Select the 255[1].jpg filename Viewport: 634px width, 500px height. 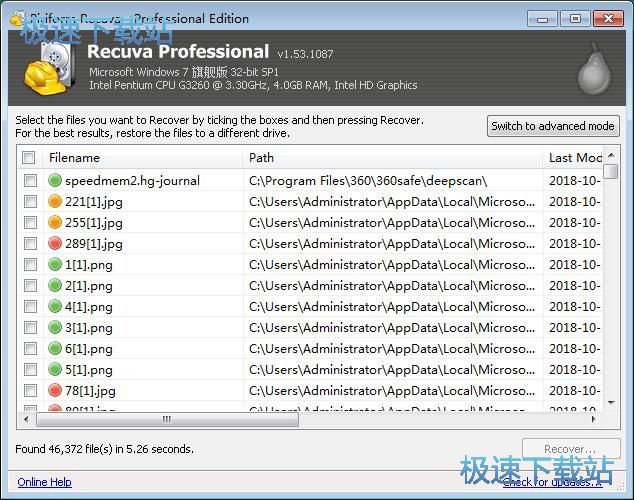[94, 223]
